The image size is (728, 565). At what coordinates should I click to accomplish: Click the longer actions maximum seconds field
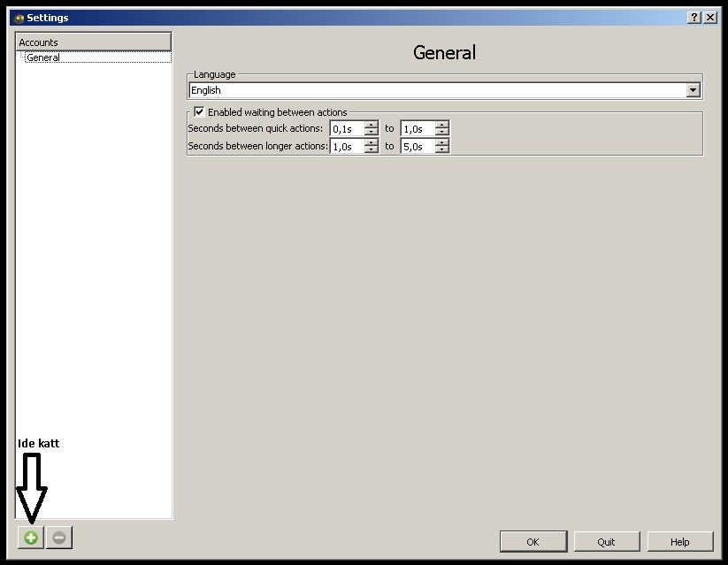point(417,147)
